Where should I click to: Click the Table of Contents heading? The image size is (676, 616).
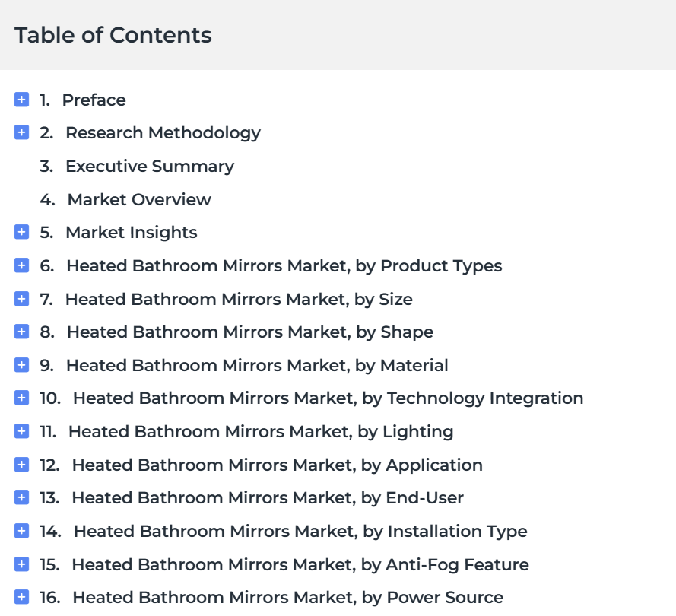[113, 35]
